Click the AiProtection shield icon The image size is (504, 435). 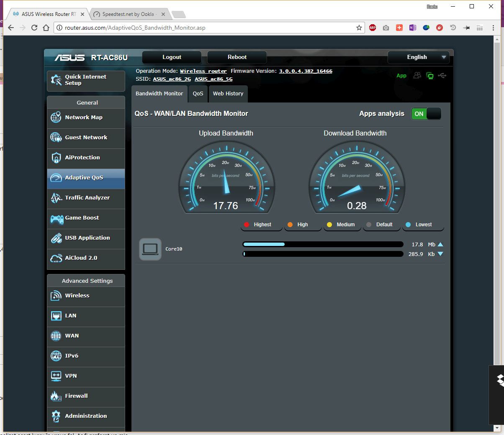click(56, 158)
